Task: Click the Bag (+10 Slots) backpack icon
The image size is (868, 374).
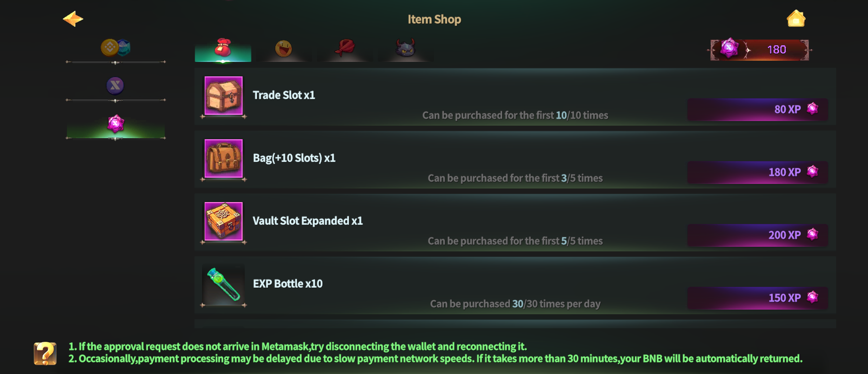Action: tap(223, 158)
